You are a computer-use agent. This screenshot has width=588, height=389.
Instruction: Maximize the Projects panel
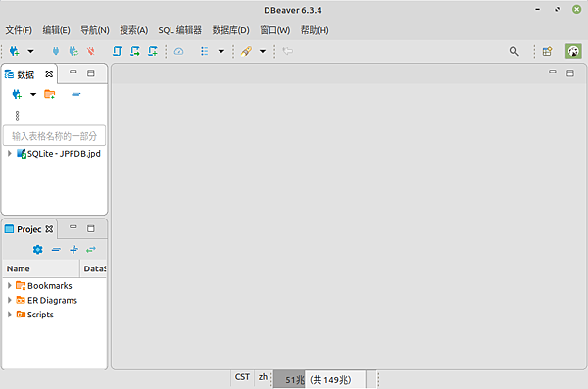coord(91,229)
